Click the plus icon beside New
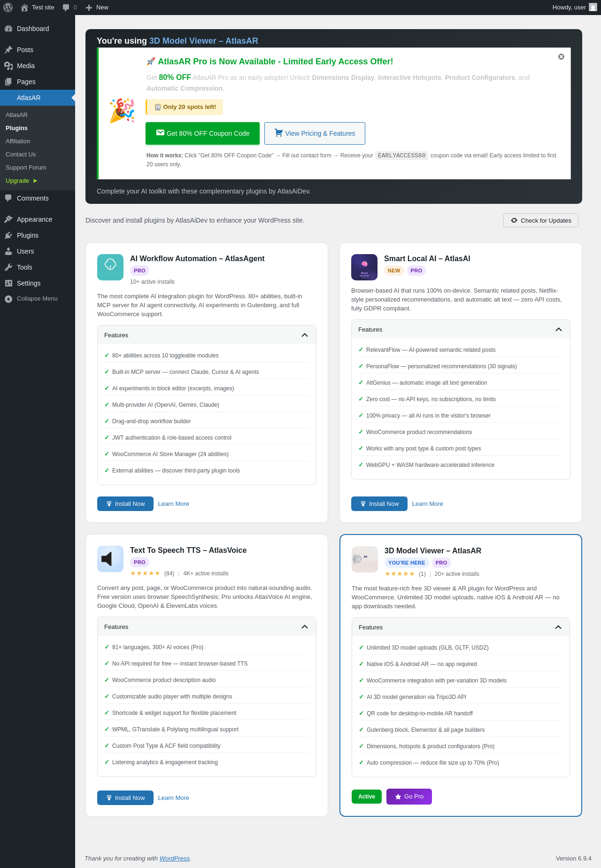Viewport: 601px width, 868px height. click(x=89, y=8)
